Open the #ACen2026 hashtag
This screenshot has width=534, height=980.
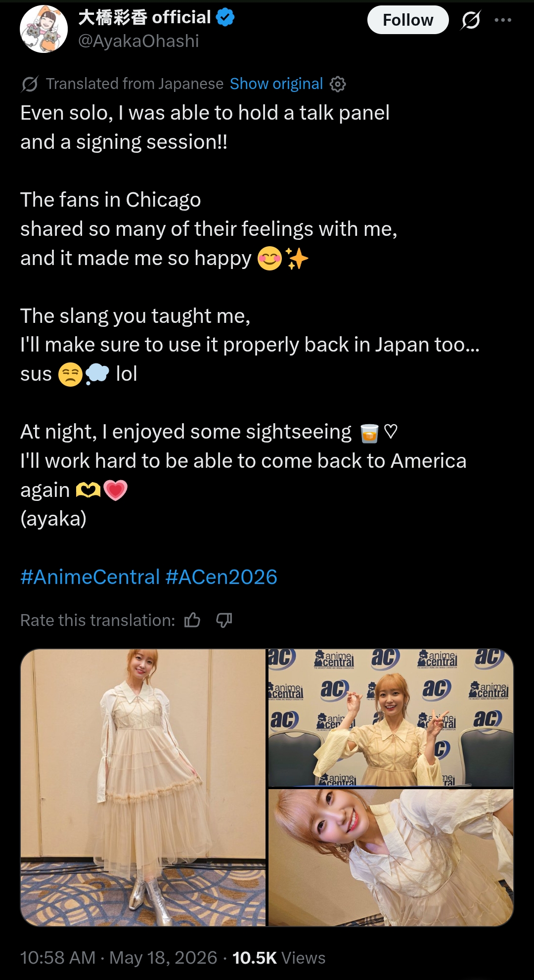point(222,577)
